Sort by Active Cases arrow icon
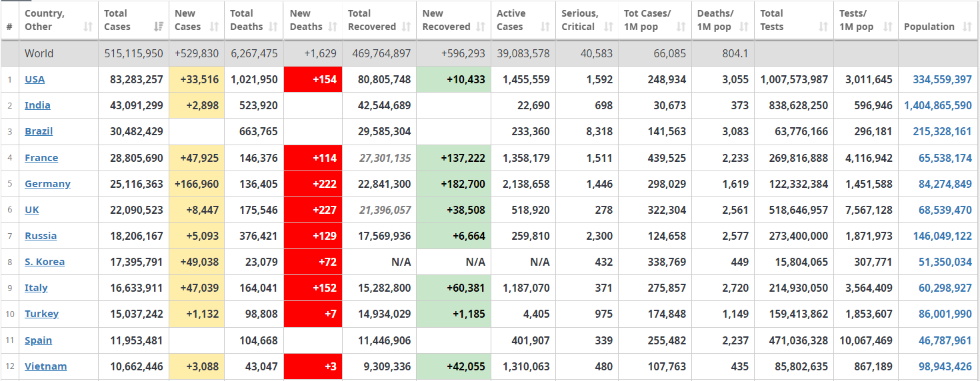Image resolution: width=980 pixels, height=381 pixels. 545,27
